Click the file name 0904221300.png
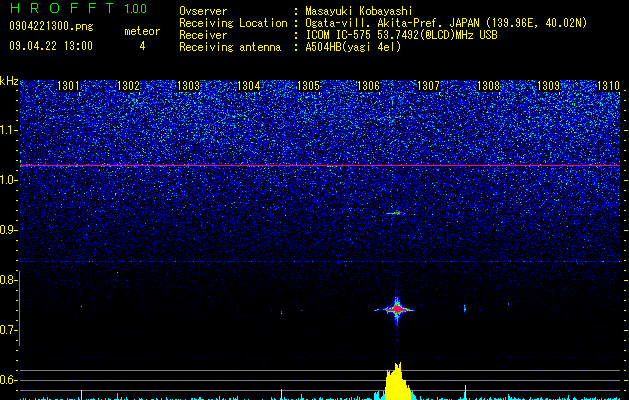629x400 pixels. tap(51, 26)
